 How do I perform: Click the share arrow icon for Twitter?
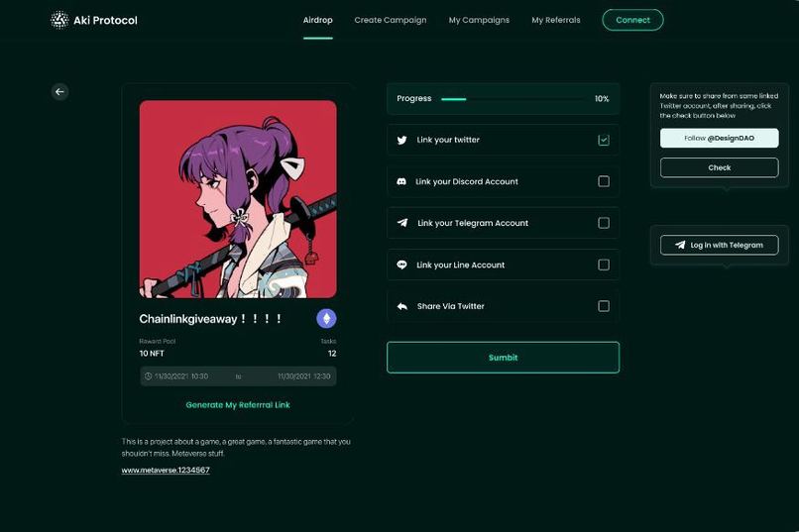402,306
